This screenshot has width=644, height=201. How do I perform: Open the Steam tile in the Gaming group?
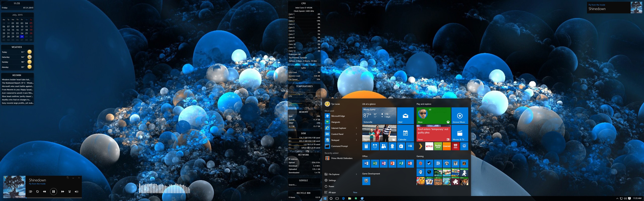(429, 163)
